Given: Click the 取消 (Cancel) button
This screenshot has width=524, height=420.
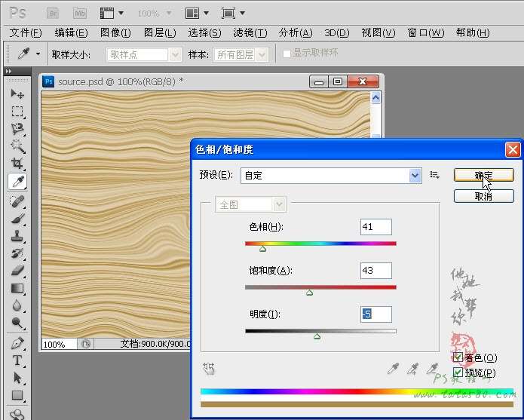Looking at the screenshot, I should pyautogui.click(x=483, y=196).
